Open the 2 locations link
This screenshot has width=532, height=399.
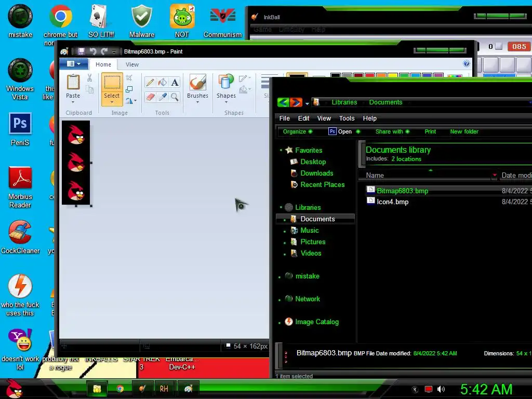click(406, 159)
